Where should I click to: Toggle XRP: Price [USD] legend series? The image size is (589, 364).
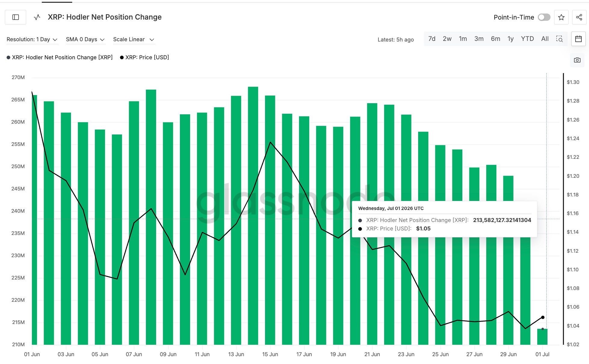point(144,57)
